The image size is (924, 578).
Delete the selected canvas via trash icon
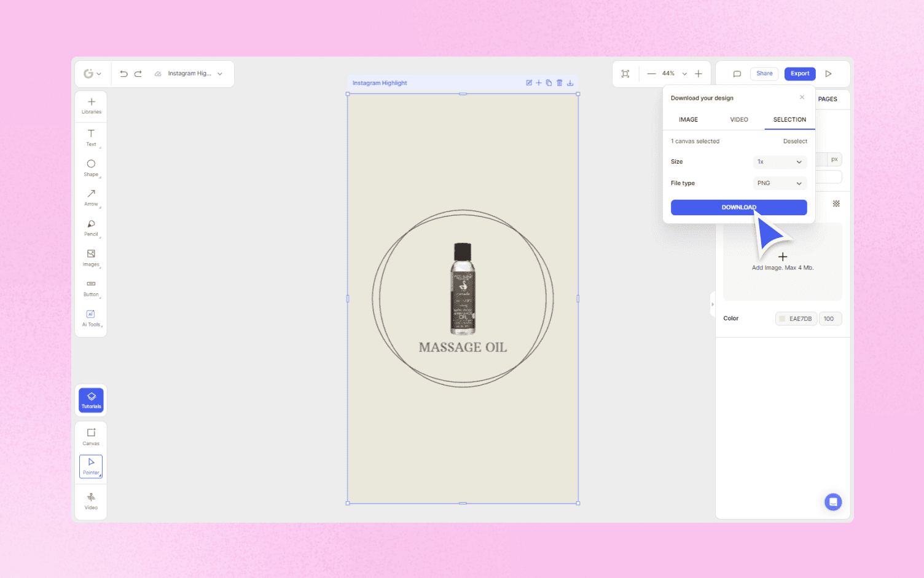(559, 82)
